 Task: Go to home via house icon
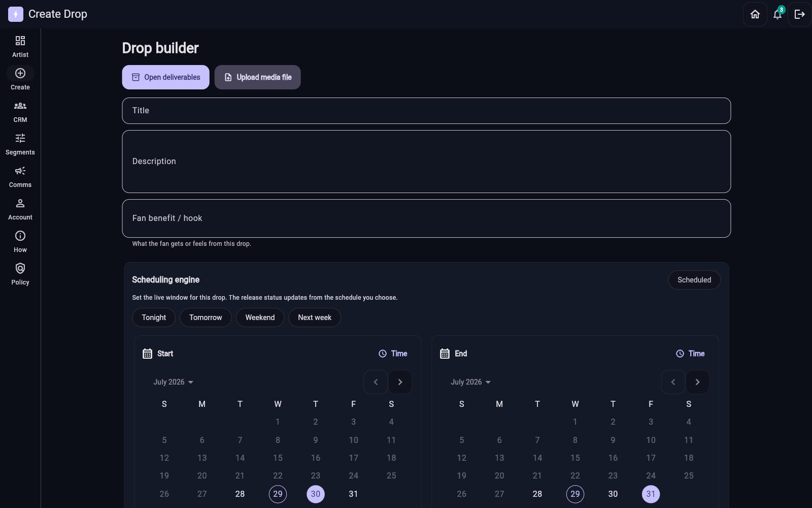point(755,14)
